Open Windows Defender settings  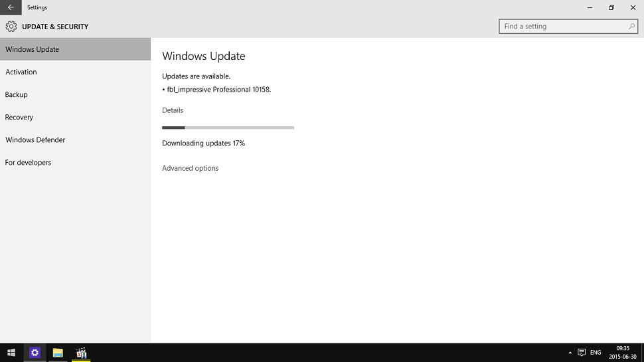[35, 139]
